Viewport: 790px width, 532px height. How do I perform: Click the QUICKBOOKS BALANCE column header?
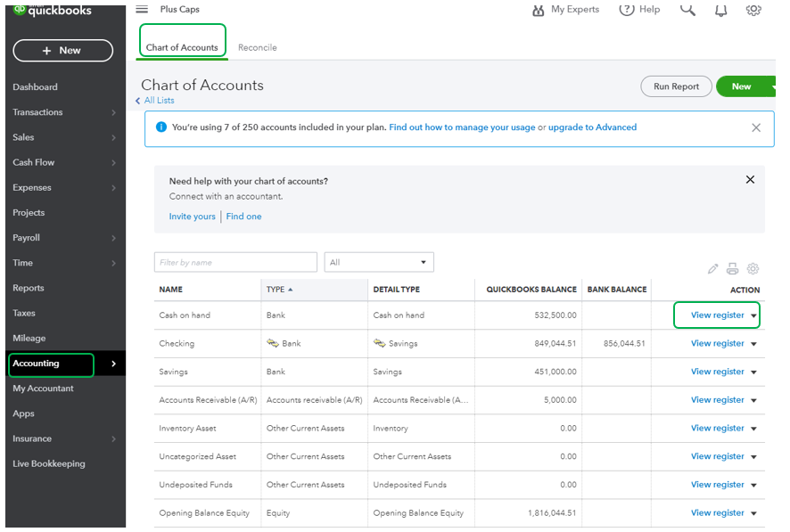531,290
